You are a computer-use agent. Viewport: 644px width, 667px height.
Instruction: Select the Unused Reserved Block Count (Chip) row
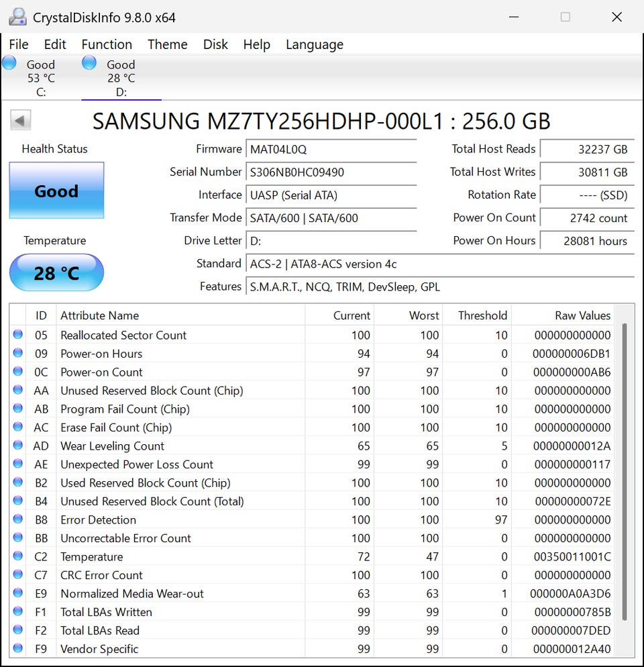pos(312,390)
